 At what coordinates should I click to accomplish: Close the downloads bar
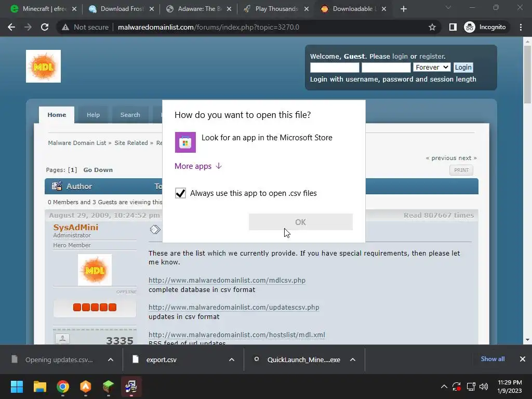(x=523, y=359)
